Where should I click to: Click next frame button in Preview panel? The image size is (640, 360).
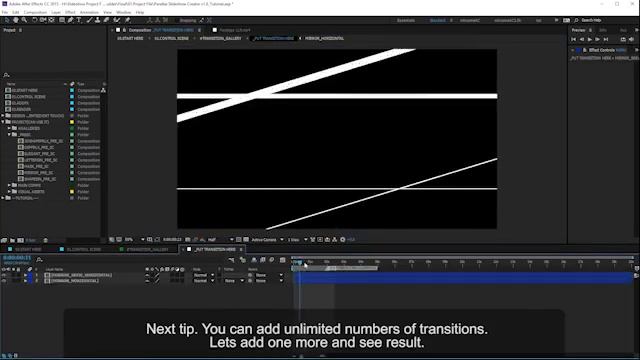coord(598,39)
